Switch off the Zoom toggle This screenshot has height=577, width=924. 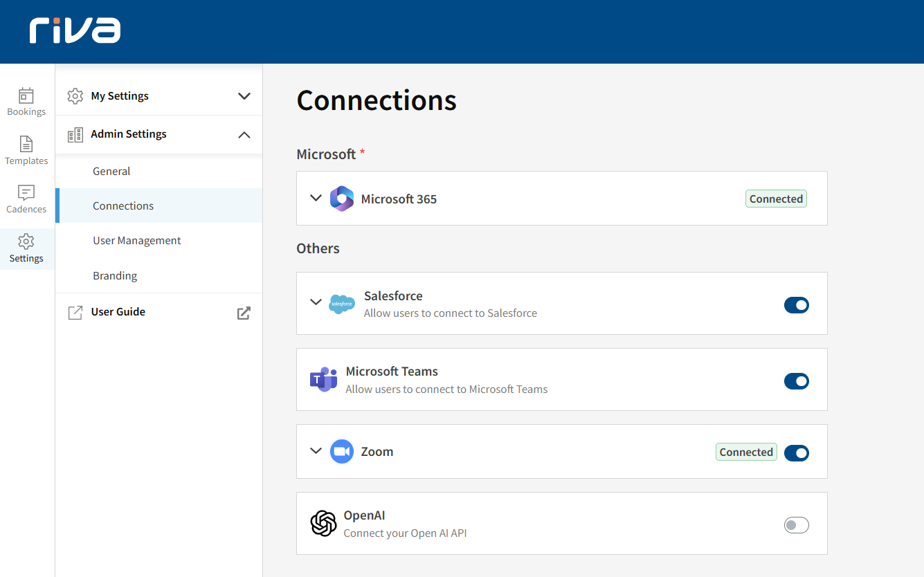click(x=796, y=453)
